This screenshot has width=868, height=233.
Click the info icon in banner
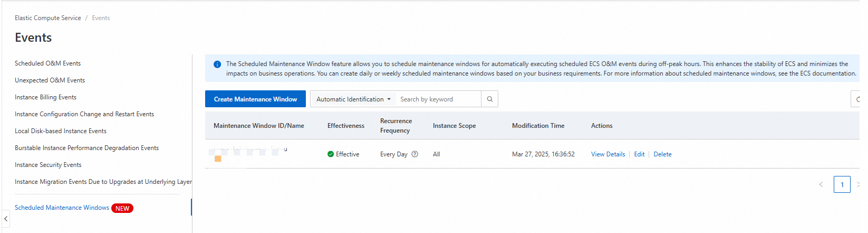pos(217,64)
